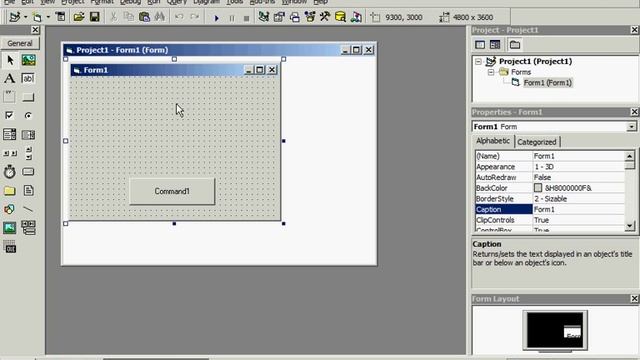Open the Object Browser toolbar icon
640x360 pixels.
[x=310, y=17]
